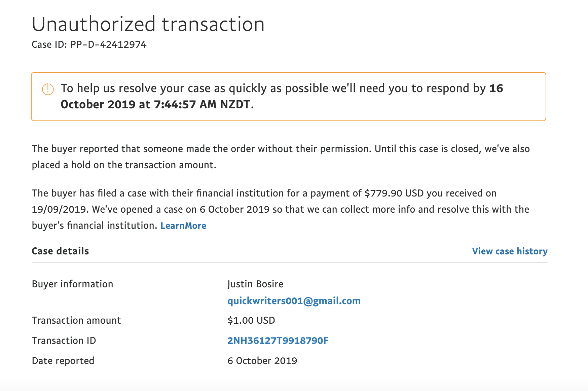Click the $1.00 USD transaction amount value
This screenshot has width=588, height=391.
pyautogui.click(x=251, y=320)
